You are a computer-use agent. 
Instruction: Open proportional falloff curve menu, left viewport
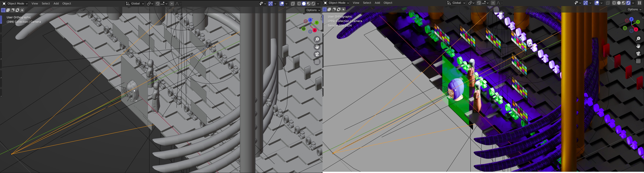tap(178, 3)
